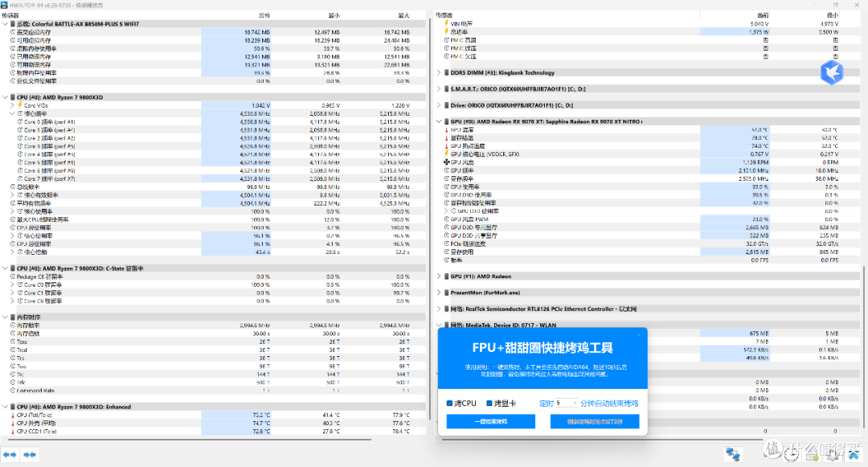Expand PresentMon (FurMark.exe) group
Viewport: 868px width, 467px height.
tap(439, 293)
